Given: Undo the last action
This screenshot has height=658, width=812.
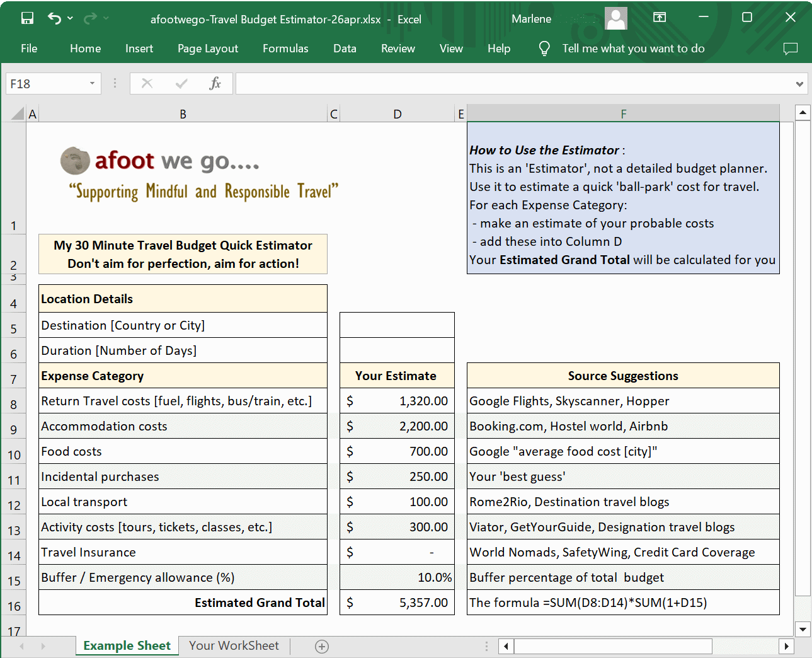Looking at the screenshot, I should (x=54, y=18).
